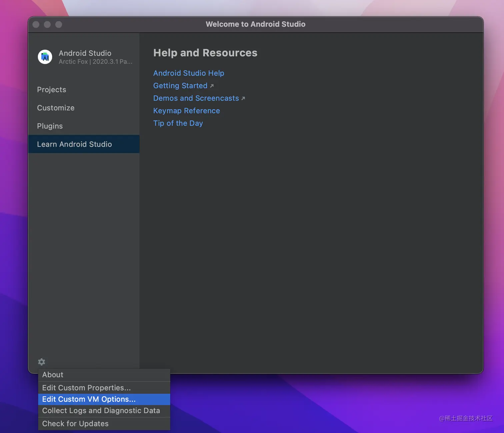The height and width of the screenshot is (433, 504).
Task: Choose Edit Custom VM Options entry
Action: (104, 399)
